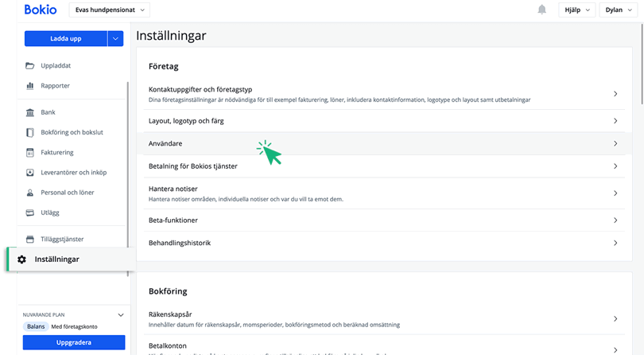Collapse the Nuvarande plan chevron

(121, 315)
